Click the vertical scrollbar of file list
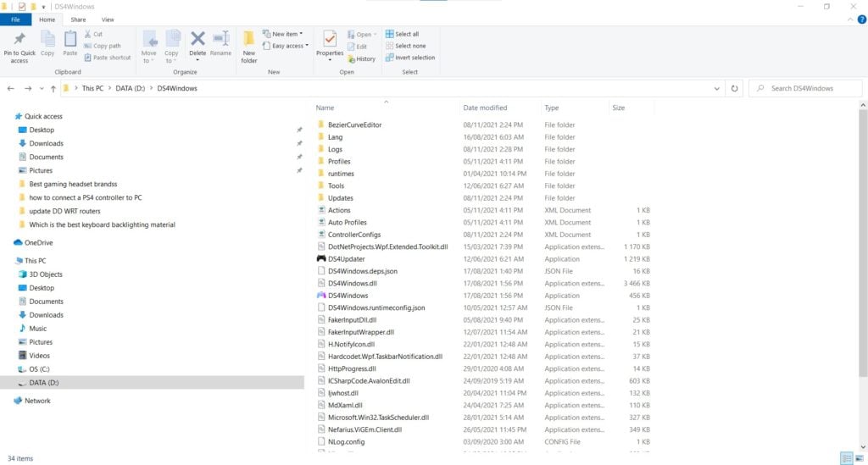 (863, 254)
